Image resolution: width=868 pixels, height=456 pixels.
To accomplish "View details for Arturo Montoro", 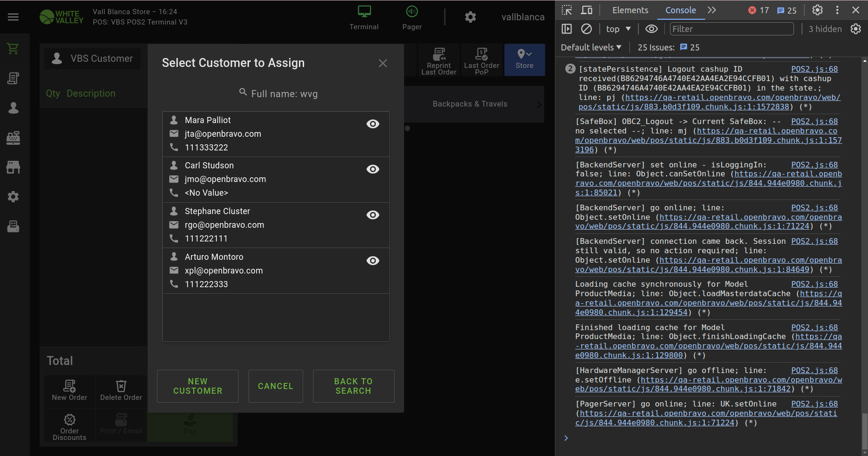I will (x=372, y=261).
